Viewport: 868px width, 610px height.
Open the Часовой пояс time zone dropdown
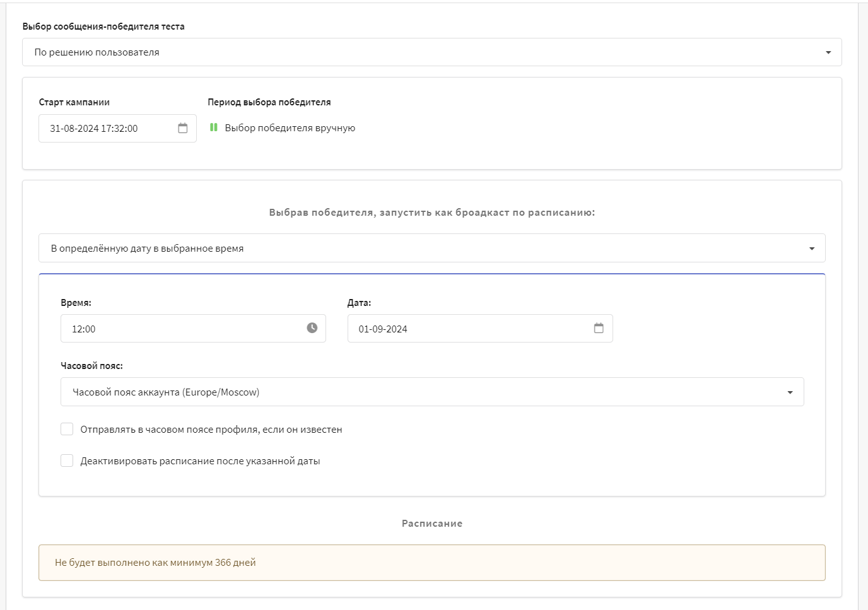coord(432,392)
